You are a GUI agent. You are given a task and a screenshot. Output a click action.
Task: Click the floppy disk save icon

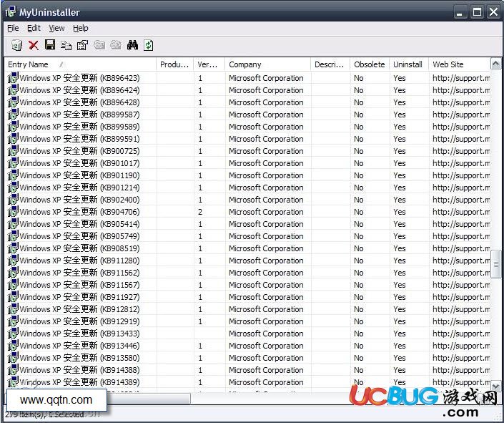coord(50,45)
